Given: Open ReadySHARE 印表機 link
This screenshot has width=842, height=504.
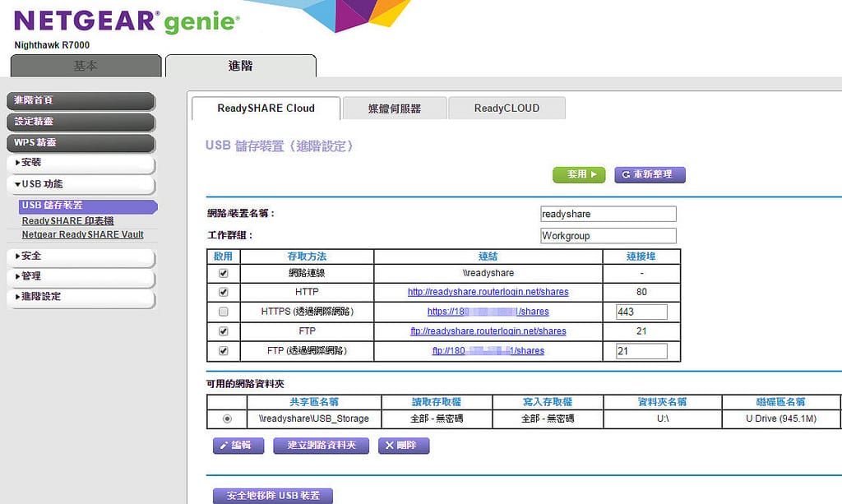Looking at the screenshot, I should pyautogui.click(x=67, y=220).
